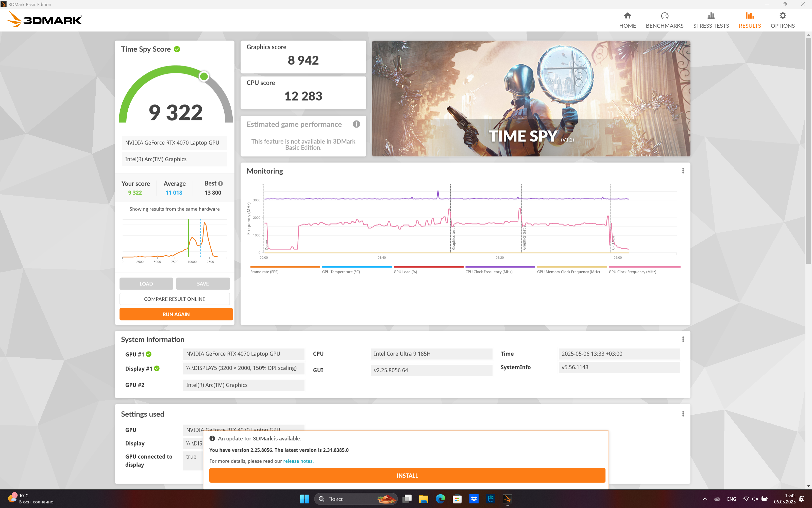Click the battery tray icon
Viewport: 812px width, 508px height.
764,499
